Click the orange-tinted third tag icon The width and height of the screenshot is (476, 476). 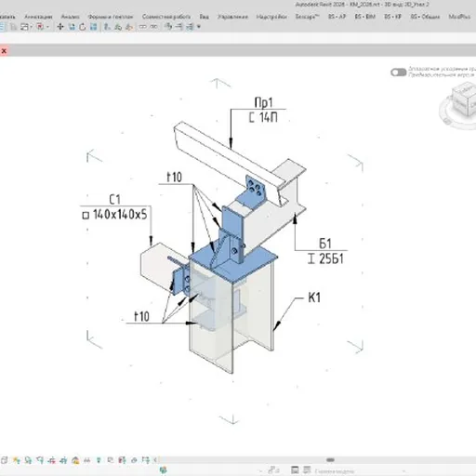129,27
